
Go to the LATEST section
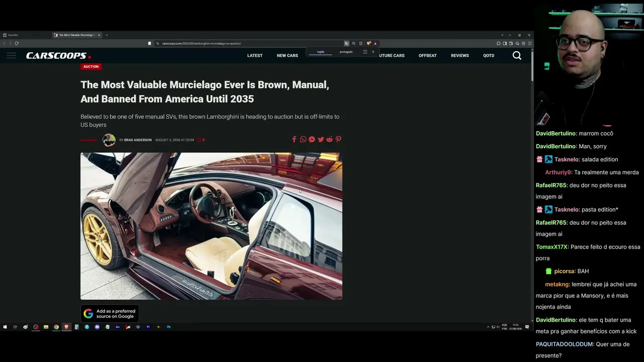pos(255,55)
